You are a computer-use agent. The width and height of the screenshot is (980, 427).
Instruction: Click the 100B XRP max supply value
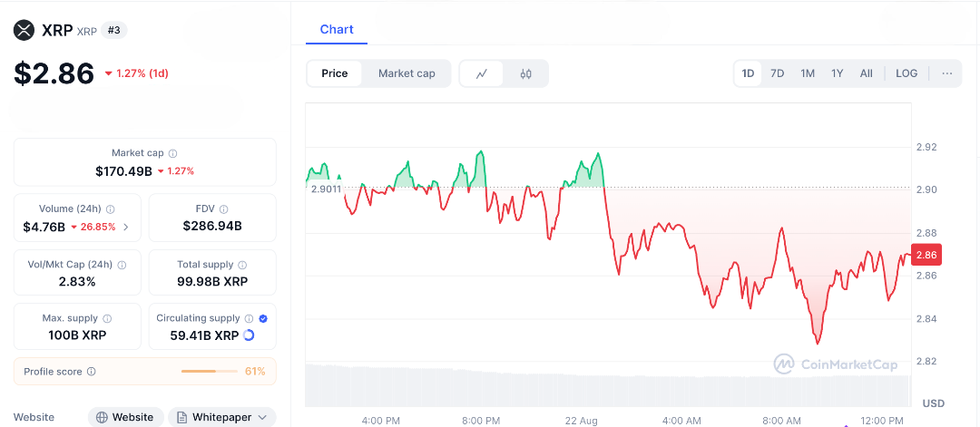tap(77, 335)
